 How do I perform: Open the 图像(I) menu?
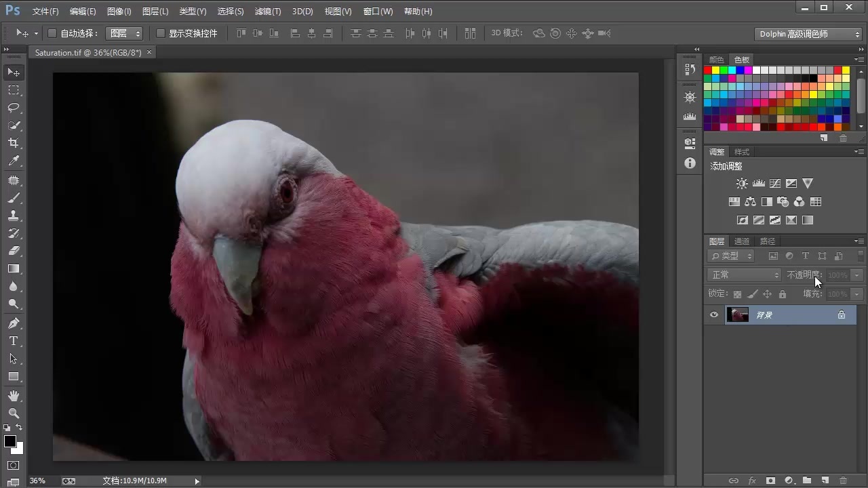pyautogui.click(x=119, y=12)
